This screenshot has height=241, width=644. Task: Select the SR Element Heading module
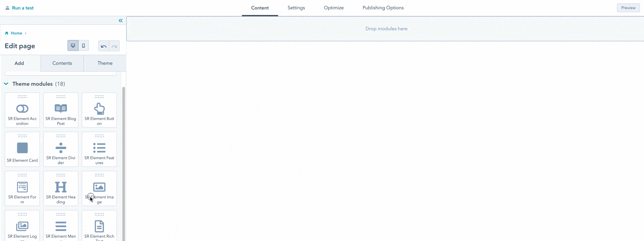(61, 188)
